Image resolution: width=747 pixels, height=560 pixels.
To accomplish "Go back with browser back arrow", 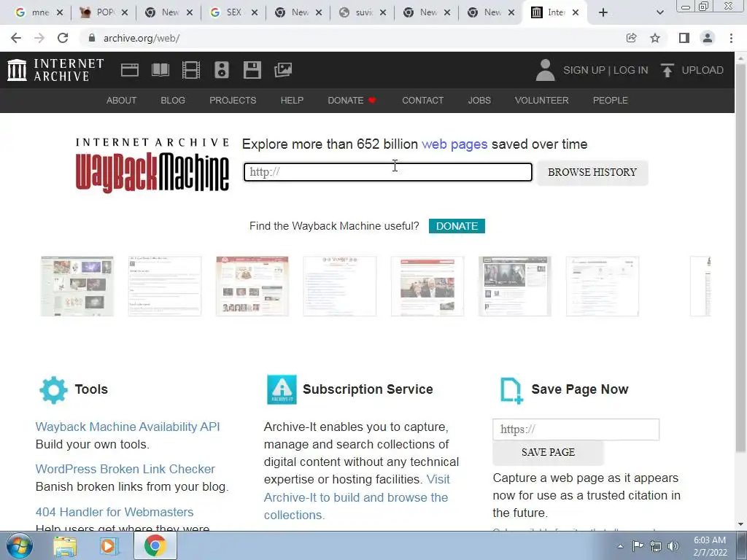I will pyautogui.click(x=16, y=38).
